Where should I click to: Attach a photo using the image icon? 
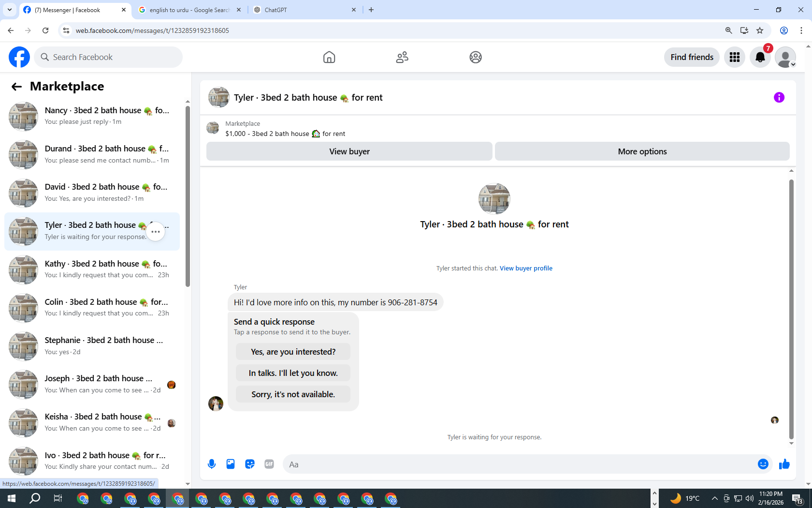[231, 464]
